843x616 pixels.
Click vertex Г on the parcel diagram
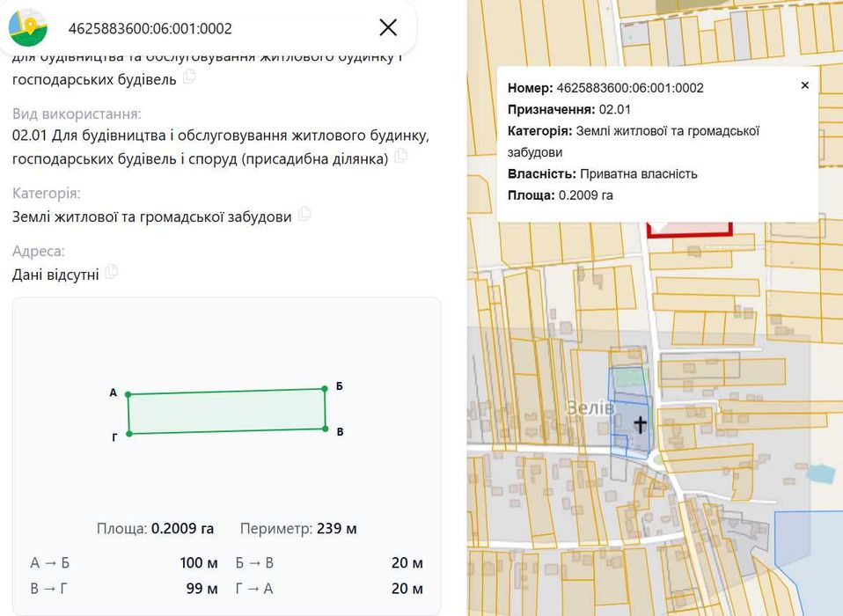tap(129, 434)
